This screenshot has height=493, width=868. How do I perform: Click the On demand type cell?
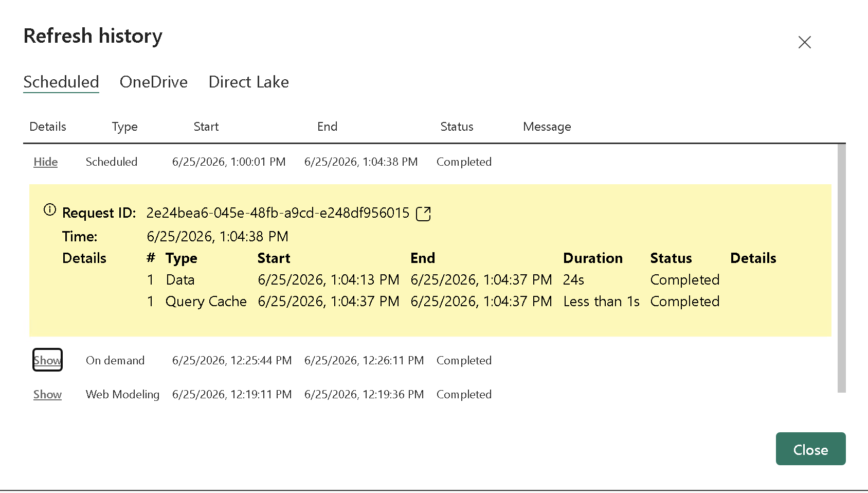(x=115, y=361)
